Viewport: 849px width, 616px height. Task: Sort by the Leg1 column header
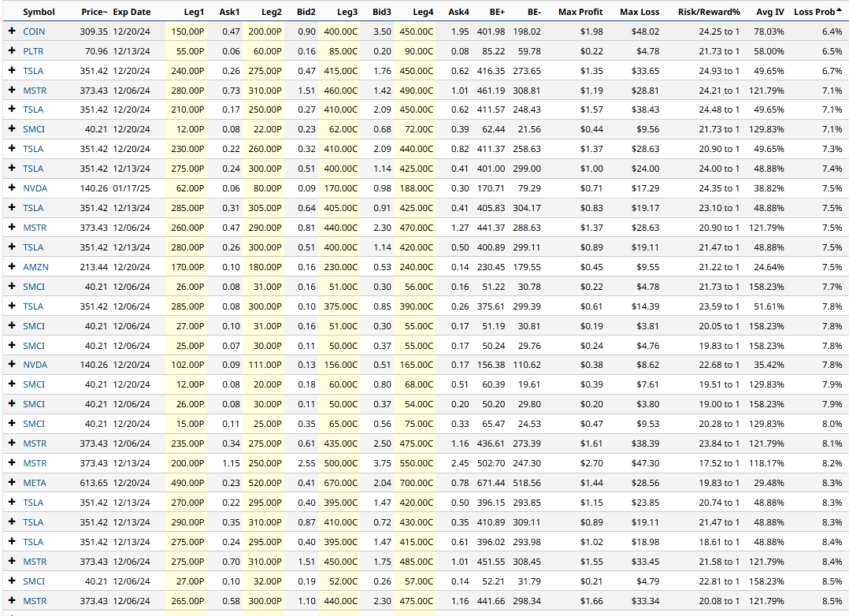[194, 12]
